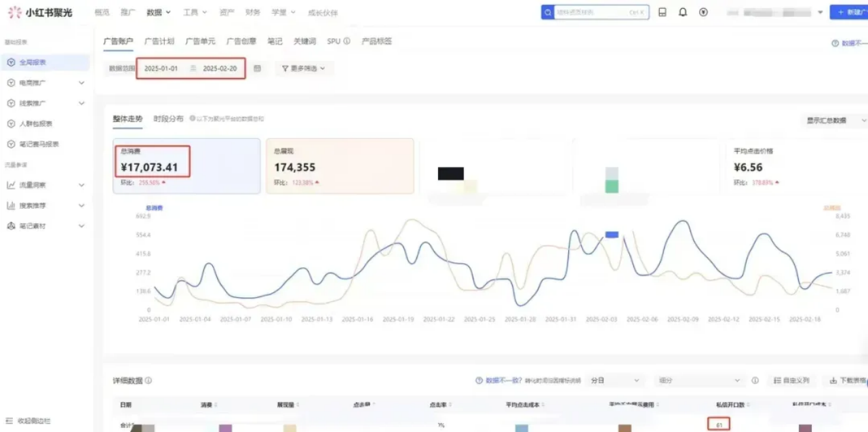868x432 pixels.
Task: Open the account name dropdown arrow
Action: tap(821, 12)
